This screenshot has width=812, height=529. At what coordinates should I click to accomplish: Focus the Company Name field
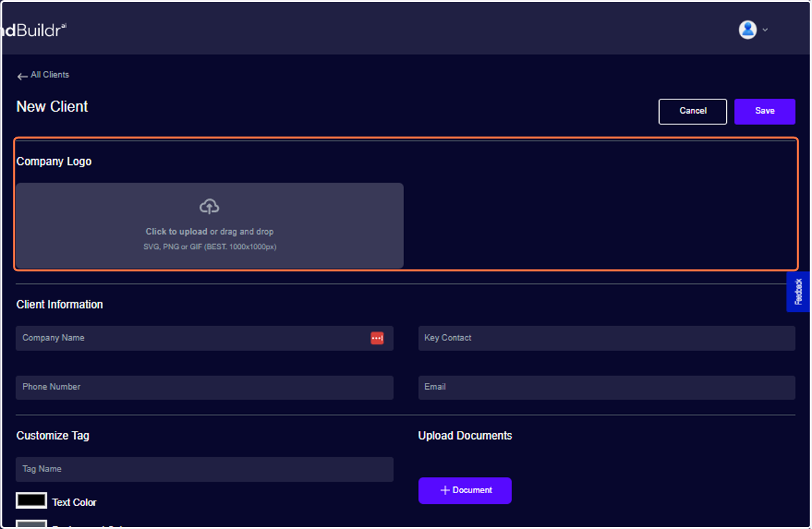tap(204, 338)
